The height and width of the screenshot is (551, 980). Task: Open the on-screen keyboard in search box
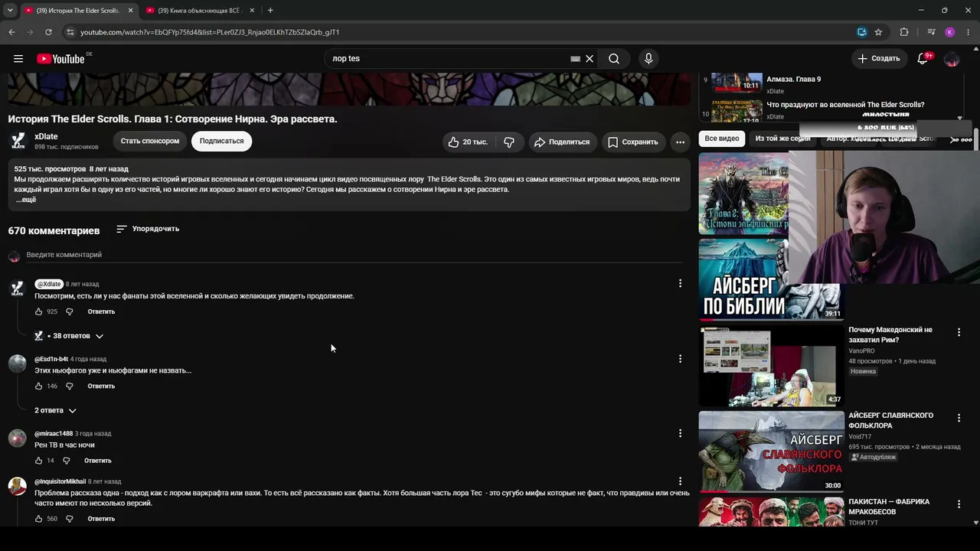(x=575, y=59)
